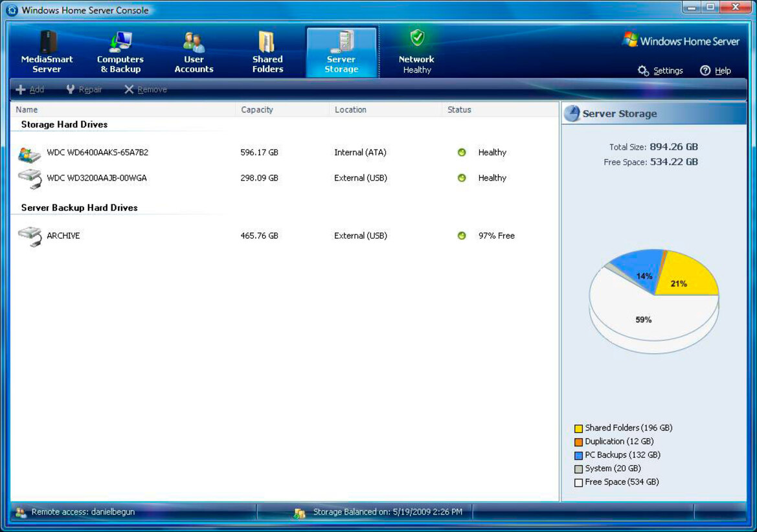Open the User Accounts tab
The image size is (757, 532).
(x=194, y=52)
